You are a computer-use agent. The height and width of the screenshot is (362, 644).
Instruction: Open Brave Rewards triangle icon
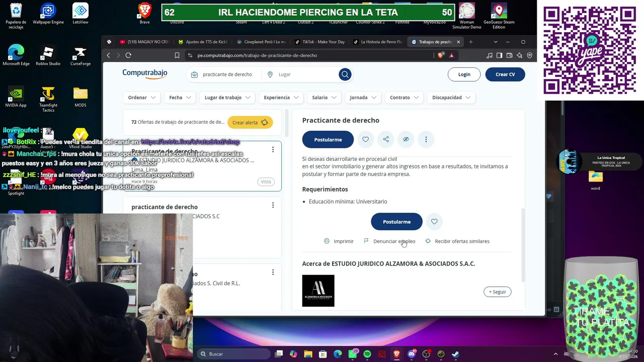451,55
